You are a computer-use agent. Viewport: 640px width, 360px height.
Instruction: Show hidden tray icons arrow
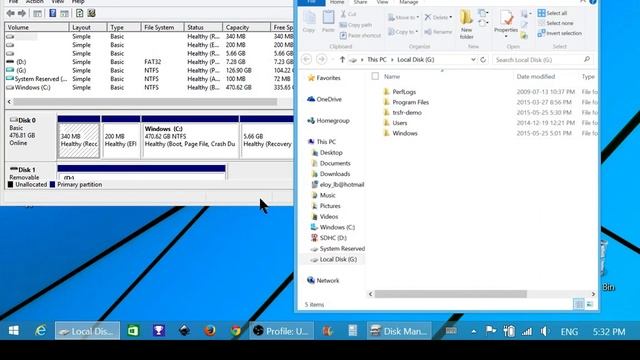point(473,331)
